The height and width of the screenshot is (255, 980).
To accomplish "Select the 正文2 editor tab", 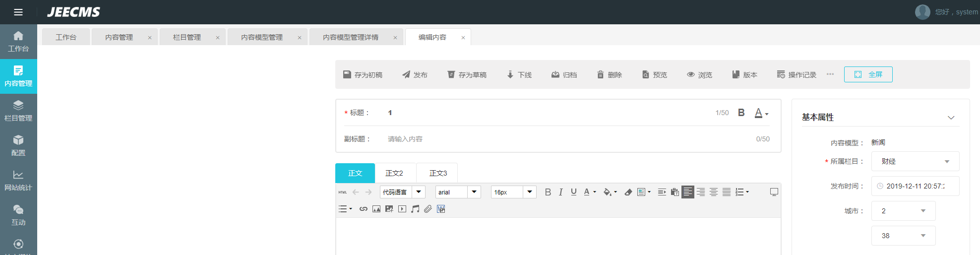I will click(394, 173).
